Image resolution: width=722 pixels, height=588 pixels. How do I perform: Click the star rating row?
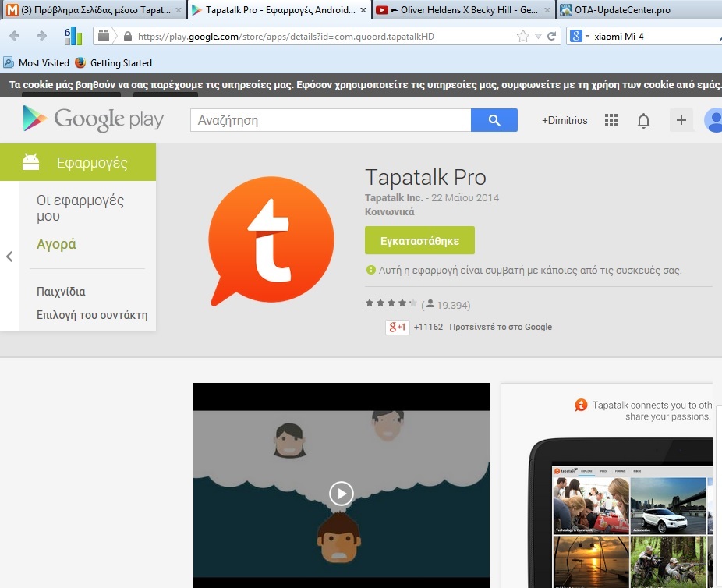pos(391,303)
